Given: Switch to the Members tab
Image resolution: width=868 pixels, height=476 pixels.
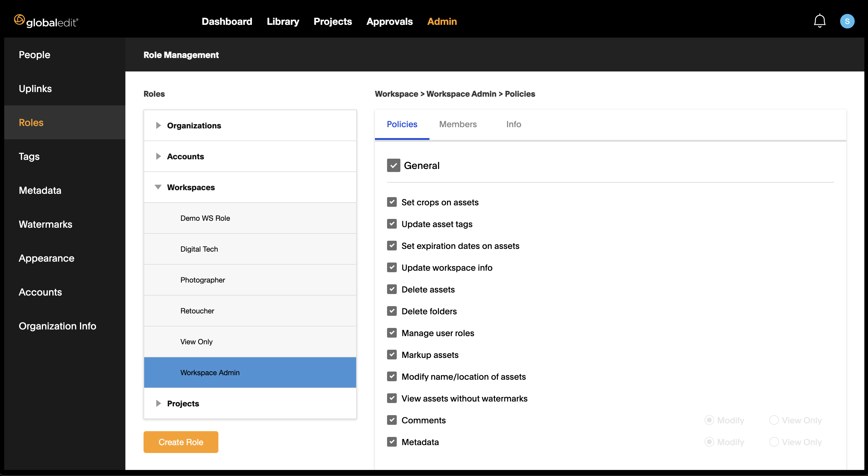Looking at the screenshot, I should pos(458,124).
